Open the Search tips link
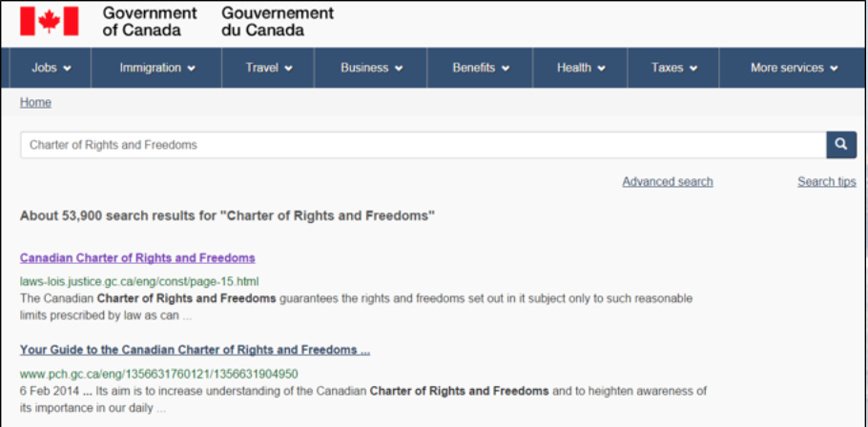 pos(826,181)
